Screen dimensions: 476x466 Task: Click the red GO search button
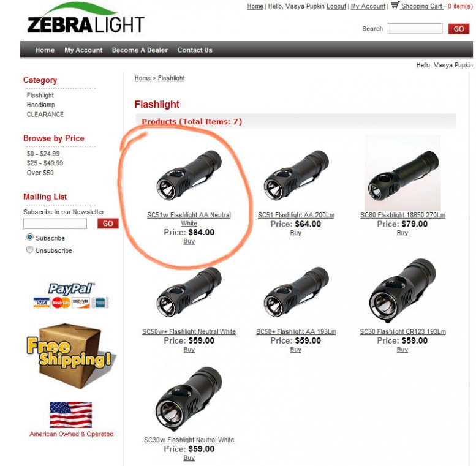[x=459, y=29]
